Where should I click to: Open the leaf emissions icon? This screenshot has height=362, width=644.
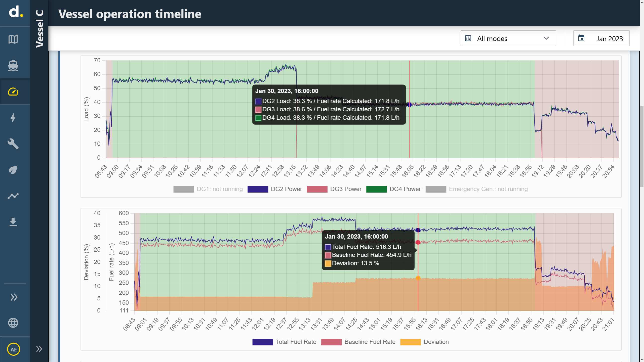point(13,170)
